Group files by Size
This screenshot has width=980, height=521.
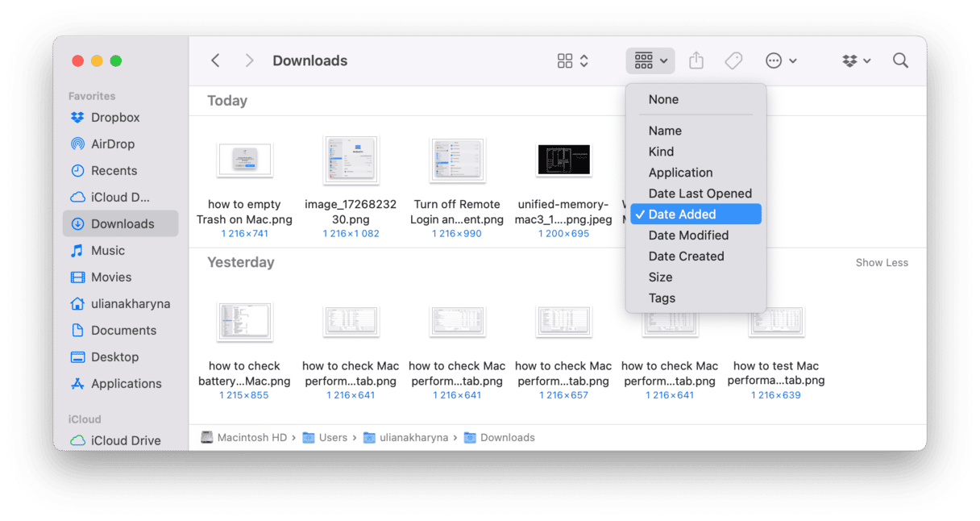(x=696, y=277)
